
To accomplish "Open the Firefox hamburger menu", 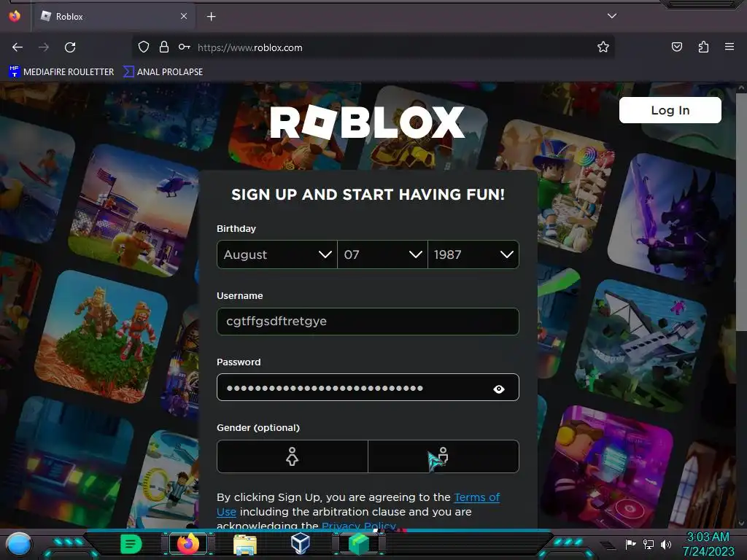I will (x=729, y=47).
